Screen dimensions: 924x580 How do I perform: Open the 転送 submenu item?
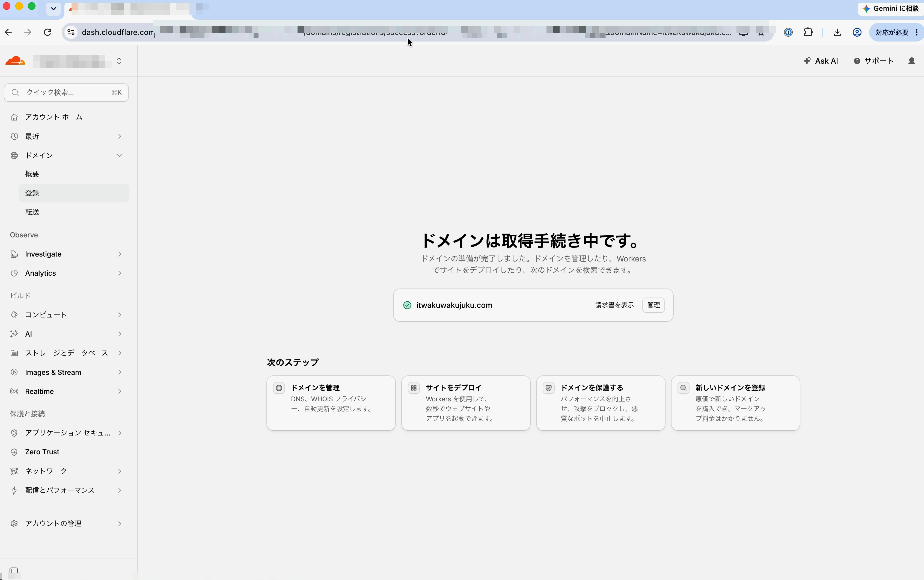pos(32,212)
